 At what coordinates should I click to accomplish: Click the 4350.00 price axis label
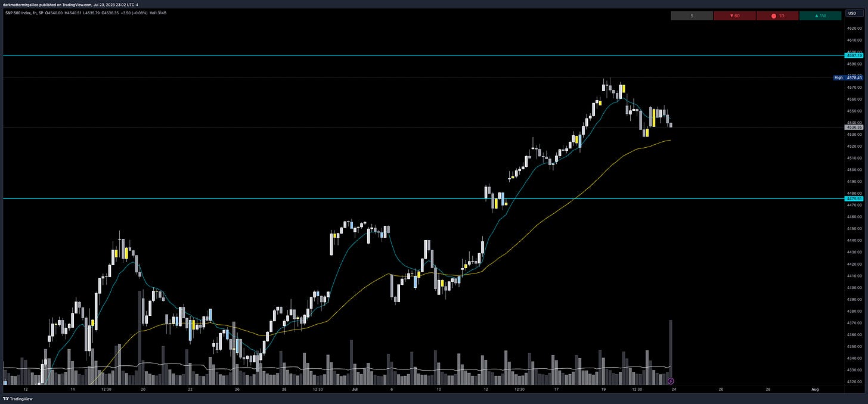[854, 346]
